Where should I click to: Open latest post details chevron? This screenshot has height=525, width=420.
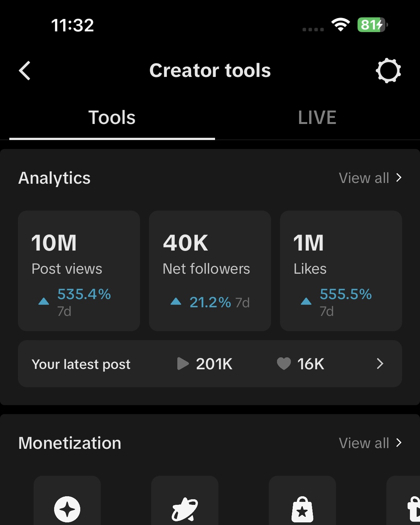(380, 364)
